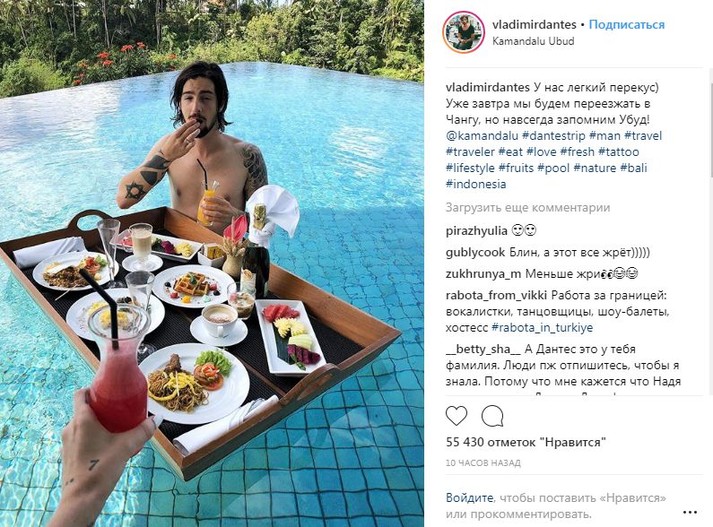The image size is (713, 527).
Task: Click the #rabota_in_turkiye hashtag in comment
Action: (542, 328)
